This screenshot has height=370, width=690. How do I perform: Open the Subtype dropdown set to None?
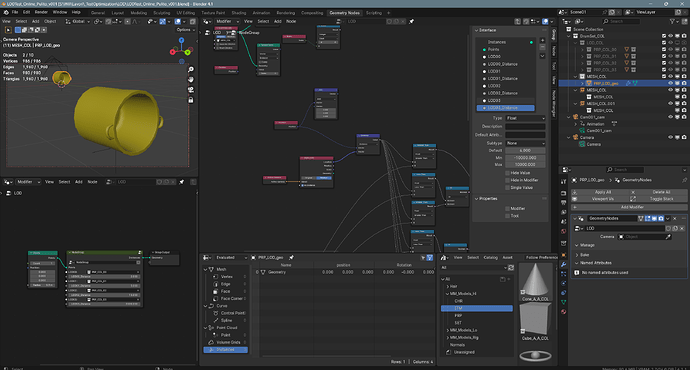525,143
